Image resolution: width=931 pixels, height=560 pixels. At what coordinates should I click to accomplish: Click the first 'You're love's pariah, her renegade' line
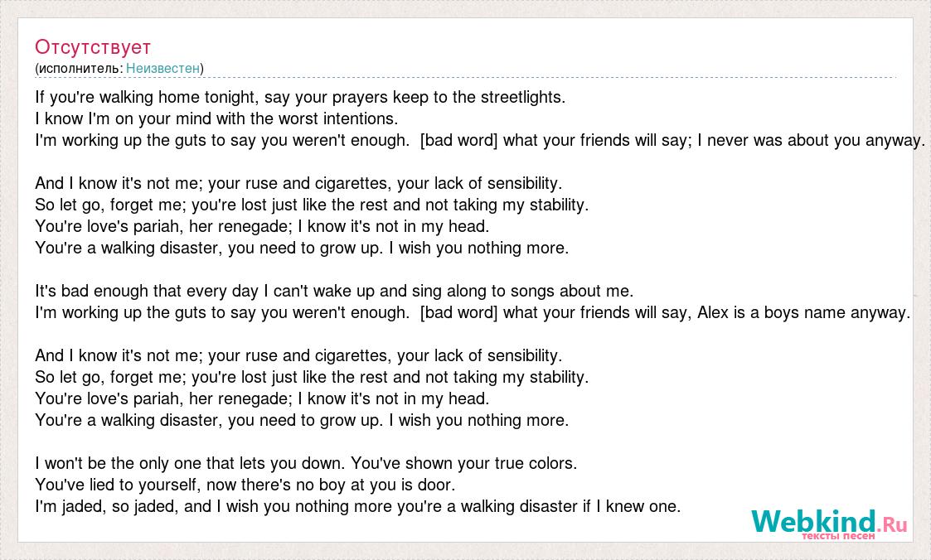262,227
